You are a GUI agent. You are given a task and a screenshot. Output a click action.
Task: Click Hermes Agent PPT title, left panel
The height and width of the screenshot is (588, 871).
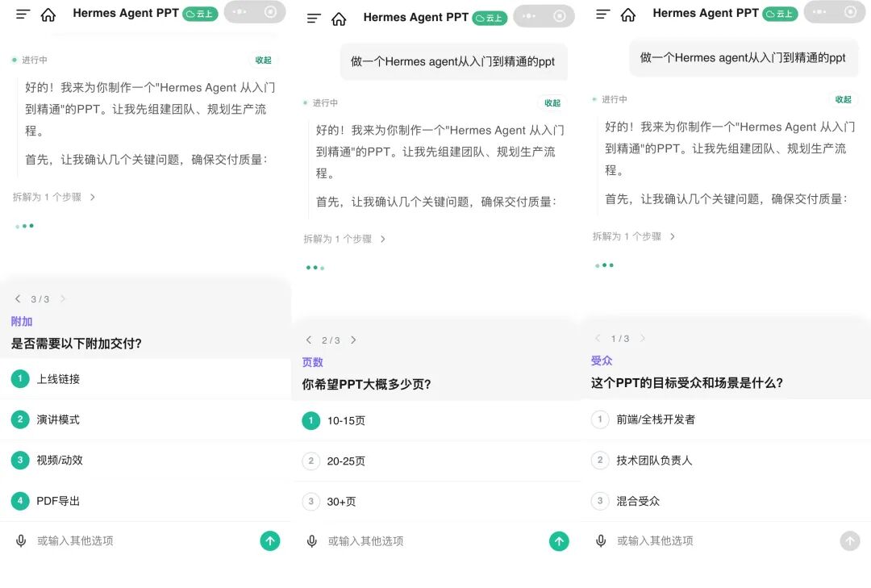(x=126, y=14)
